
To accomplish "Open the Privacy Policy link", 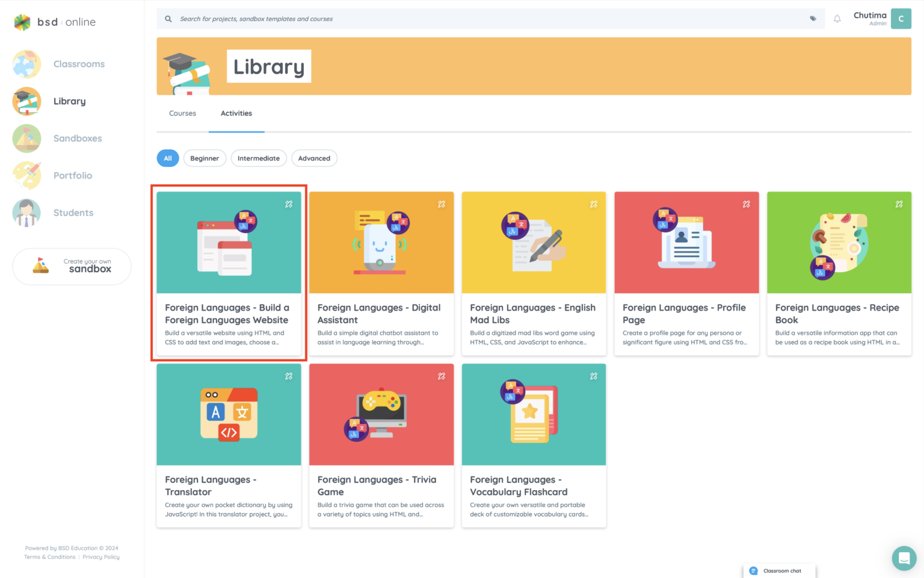I will coord(100,557).
